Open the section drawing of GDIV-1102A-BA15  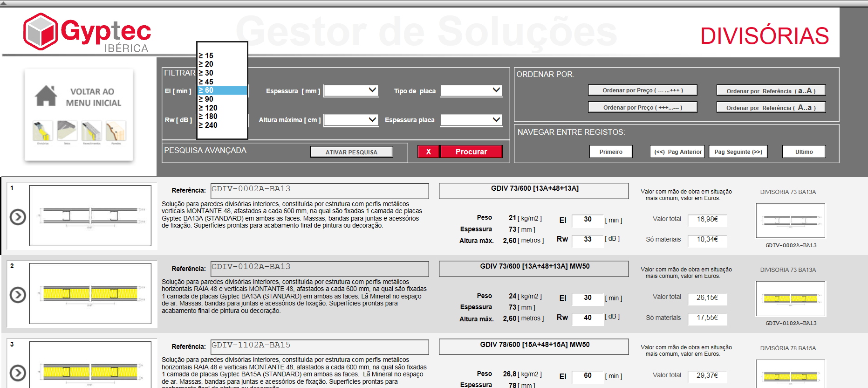[90, 365]
